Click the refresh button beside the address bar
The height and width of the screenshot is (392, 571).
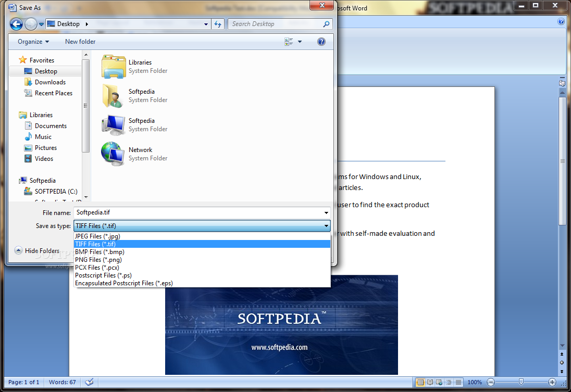click(218, 24)
